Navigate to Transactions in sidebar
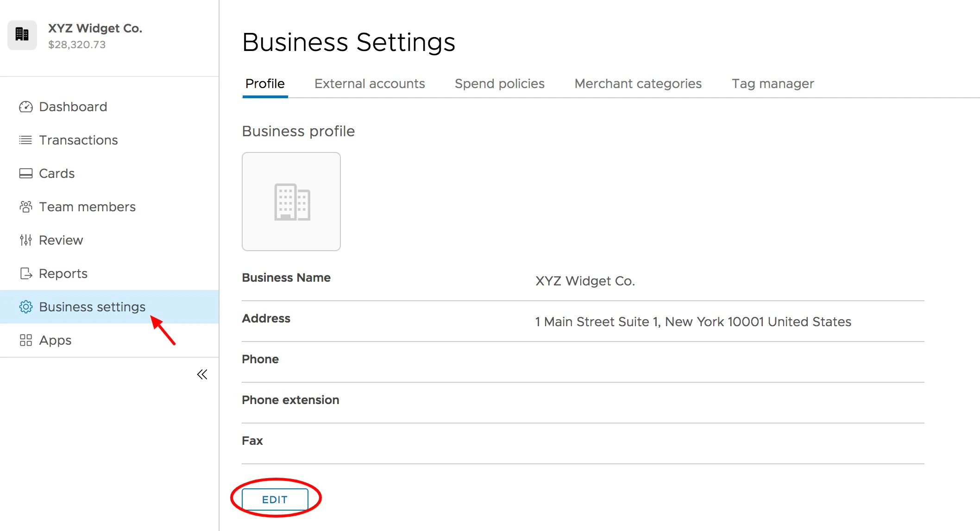 tap(78, 140)
